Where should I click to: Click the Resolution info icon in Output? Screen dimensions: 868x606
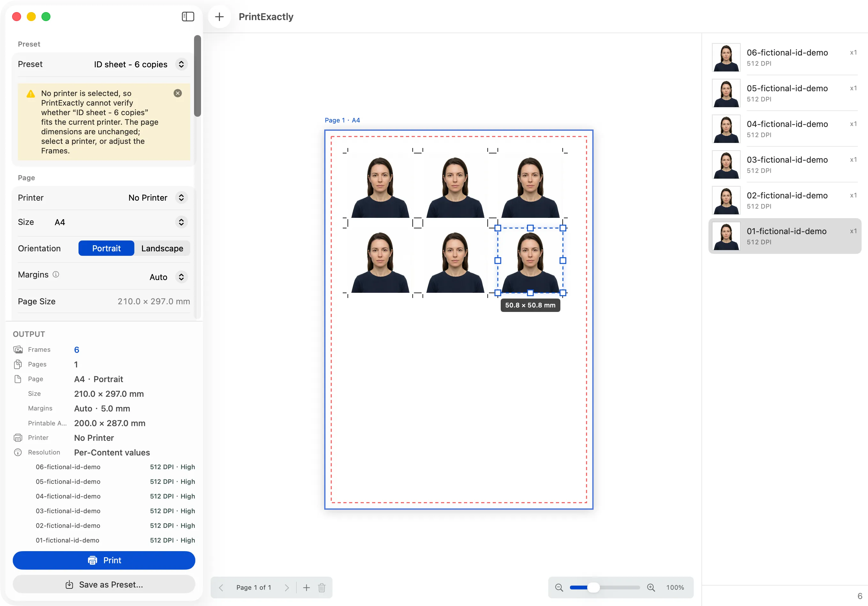(18, 452)
